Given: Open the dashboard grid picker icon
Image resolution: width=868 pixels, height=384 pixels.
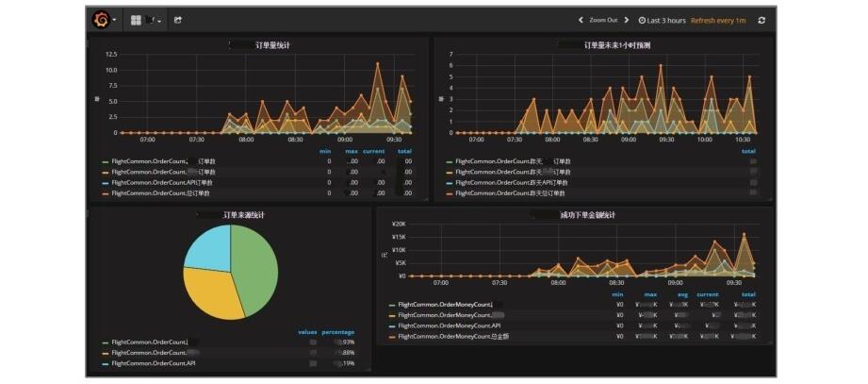Looking at the screenshot, I should click(136, 20).
